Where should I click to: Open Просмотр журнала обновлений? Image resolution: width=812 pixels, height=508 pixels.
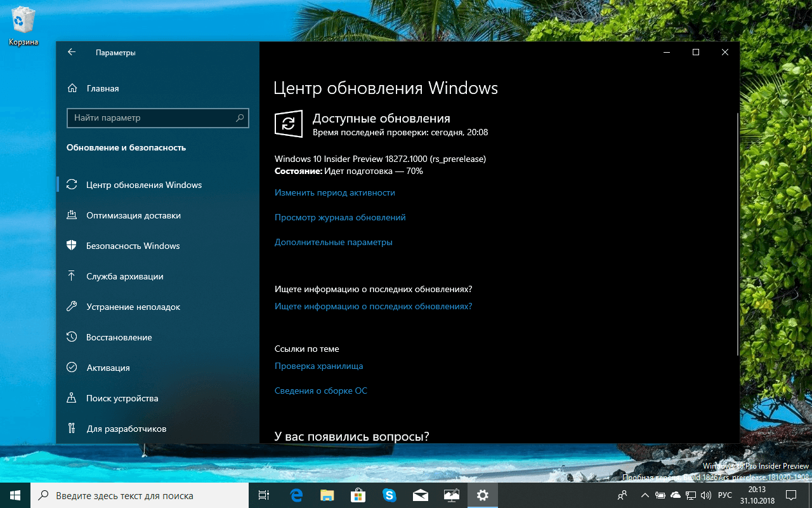point(341,217)
